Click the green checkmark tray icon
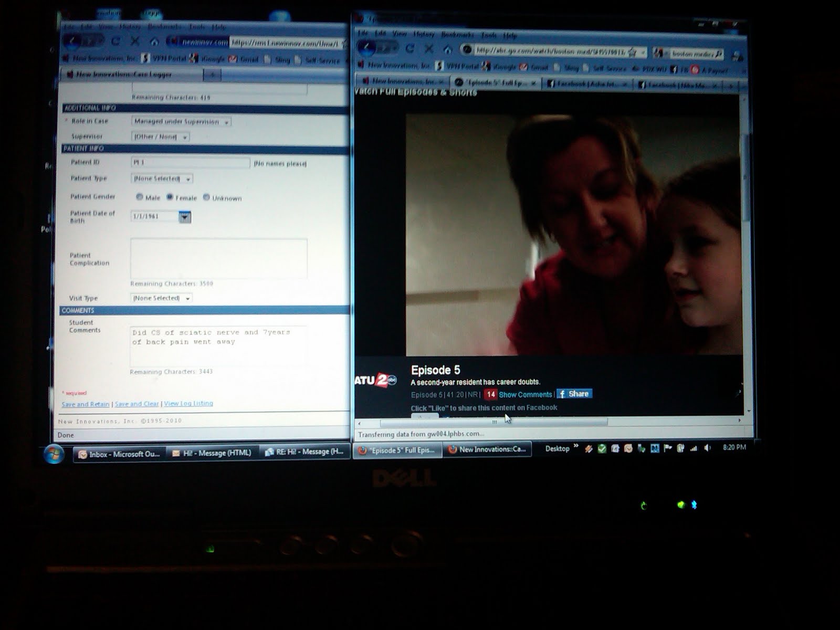Image resolution: width=840 pixels, height=630 pixels. 602,449
